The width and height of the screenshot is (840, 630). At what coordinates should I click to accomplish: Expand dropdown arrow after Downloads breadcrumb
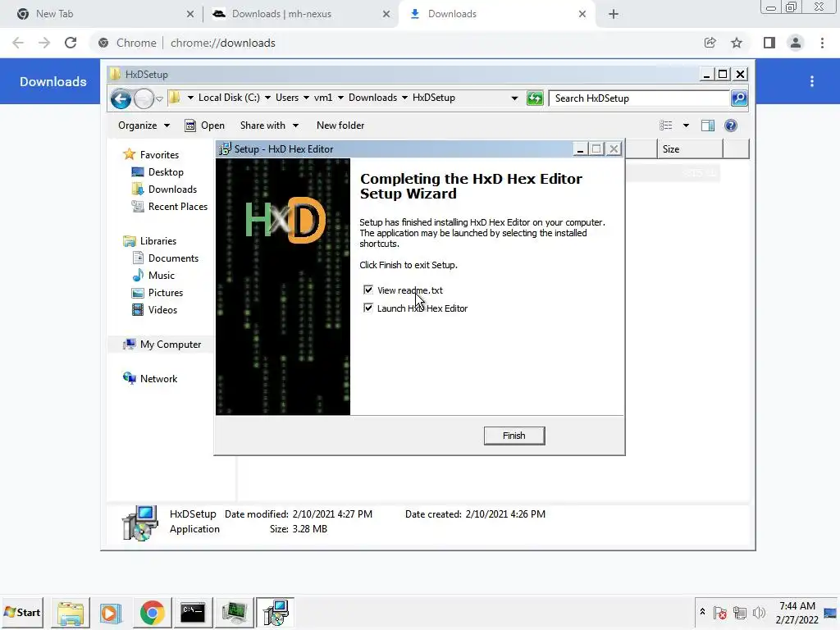point(404,98)
